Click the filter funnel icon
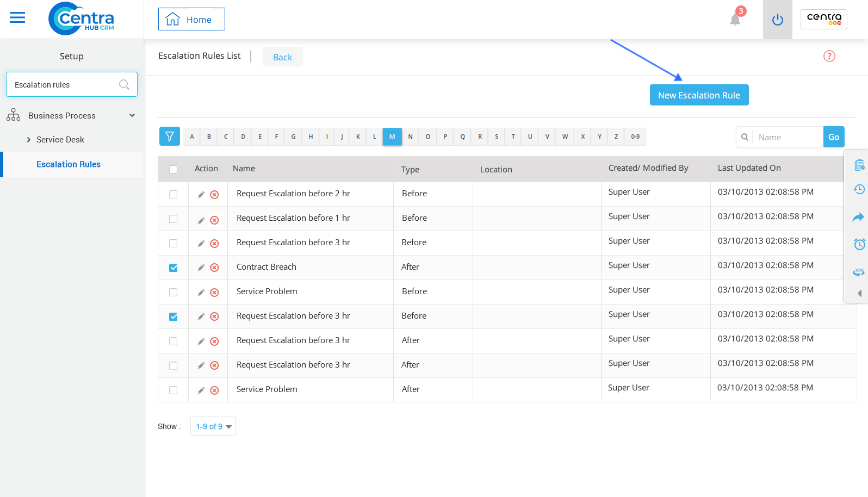The height and width of the screenshot is (497, 868). coord(170,136)
